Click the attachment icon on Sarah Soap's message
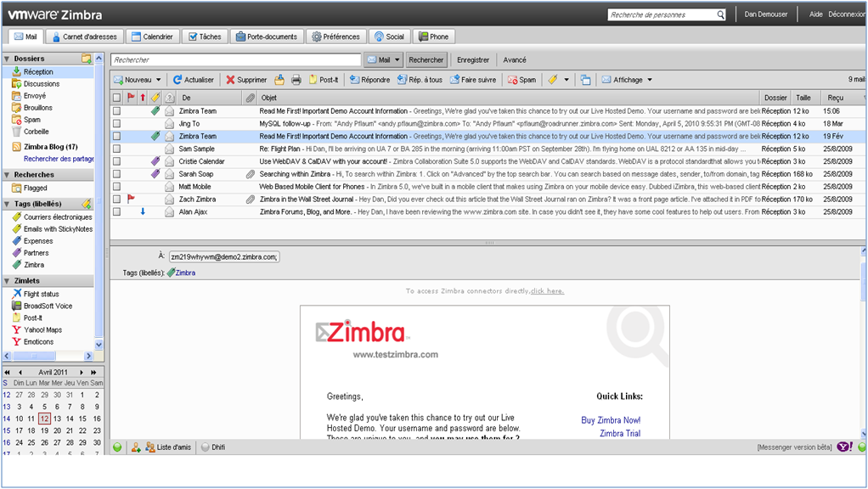This screenshot has height=489, width=868. point(251,174)
